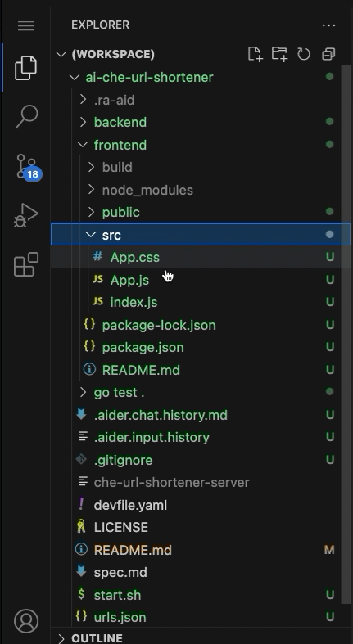Viewport: 353px width, 644px height.
Task: Collapse the frontend folder
Action: [x=83, y=145]
